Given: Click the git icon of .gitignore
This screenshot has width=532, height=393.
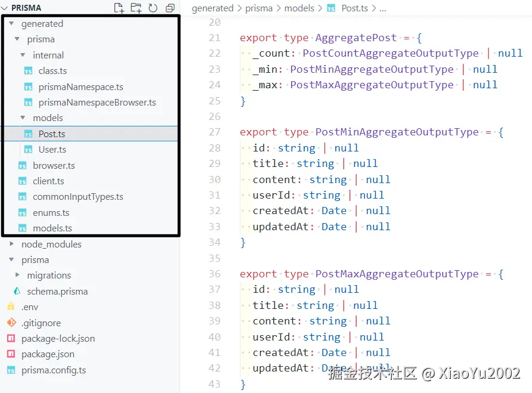Looking at the screenshot, I should coord(11,323).
